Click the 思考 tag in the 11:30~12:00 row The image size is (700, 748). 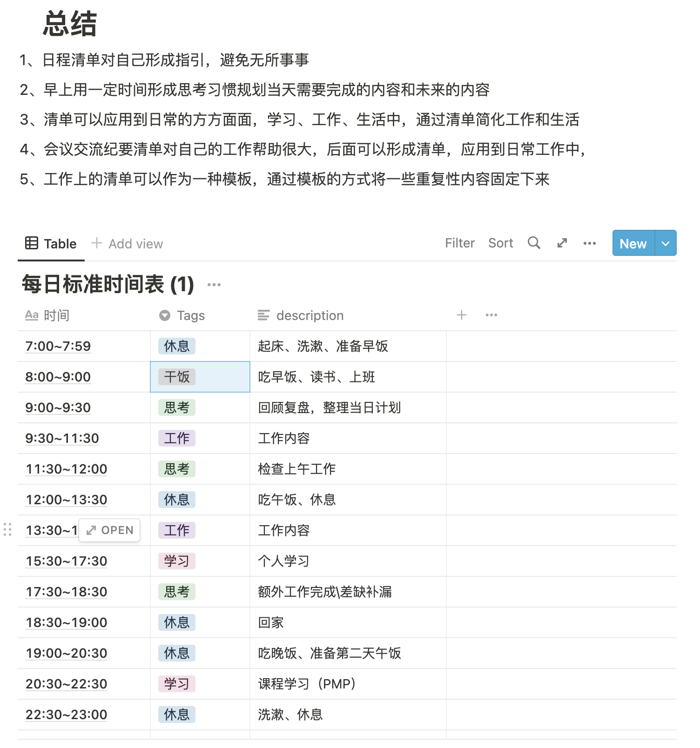177,469
